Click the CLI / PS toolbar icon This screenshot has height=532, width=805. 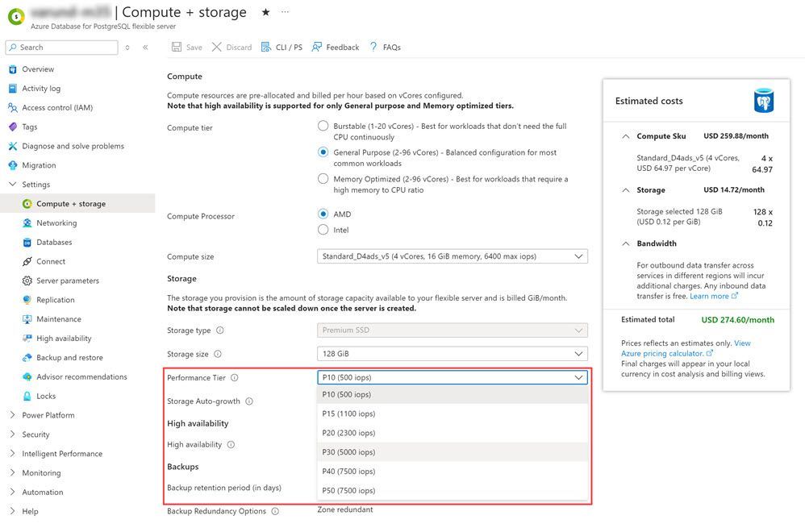pos(266,48)
